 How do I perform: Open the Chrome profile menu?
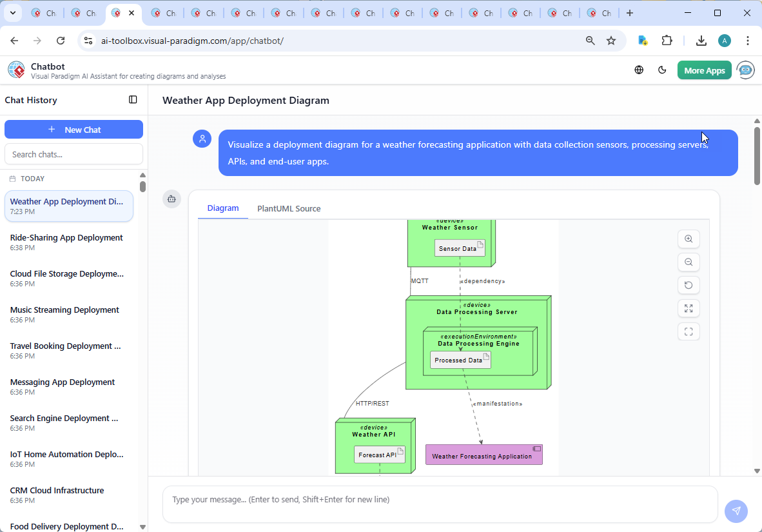click(x=725, y=40)
